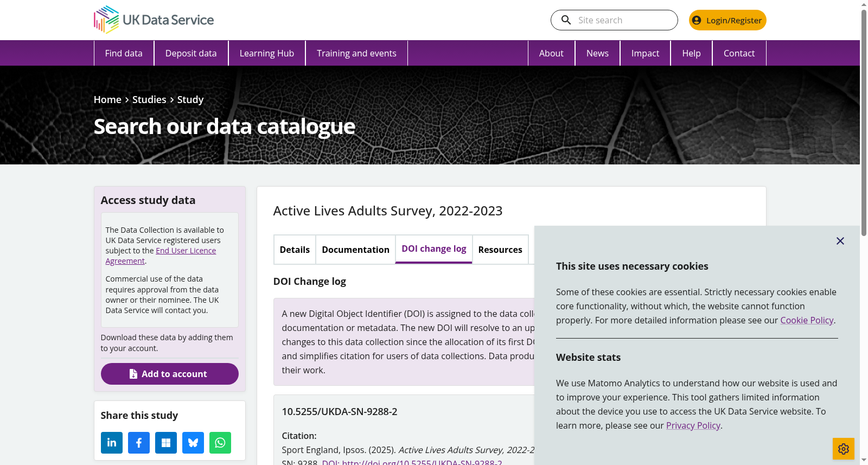Open the DOI 10.5255/UKDA-SN-9288-2 link

[412, 462]
